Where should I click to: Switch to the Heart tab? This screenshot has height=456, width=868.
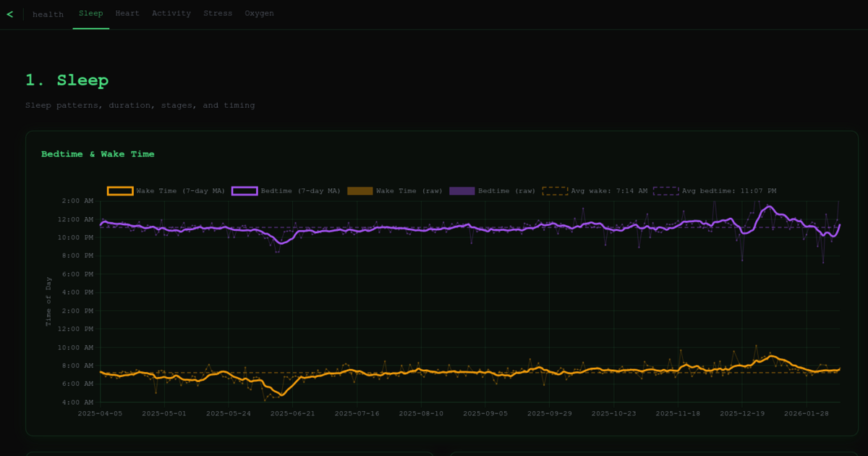pyautogui.click(x=127, y=12)
